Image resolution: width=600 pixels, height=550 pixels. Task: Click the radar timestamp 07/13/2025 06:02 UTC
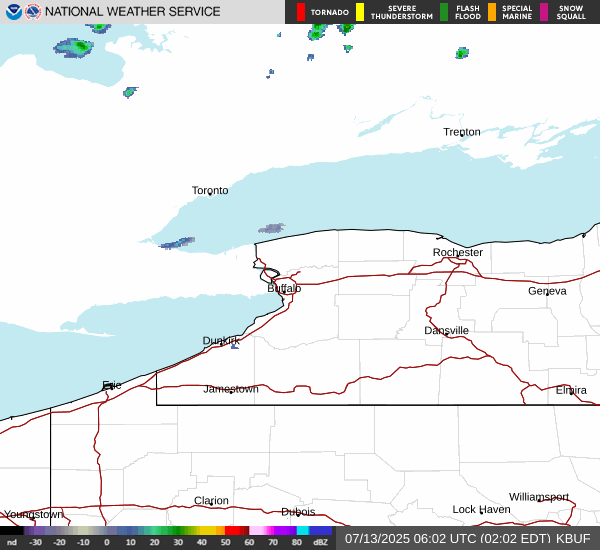tap(413, 539)
